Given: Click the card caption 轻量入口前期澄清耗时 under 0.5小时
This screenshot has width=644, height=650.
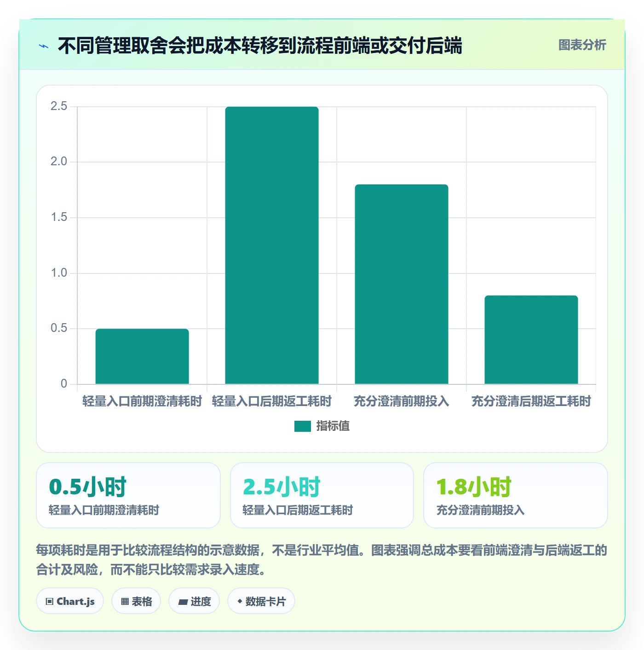Looking at the screenshot, I should (x=104, y=510).
